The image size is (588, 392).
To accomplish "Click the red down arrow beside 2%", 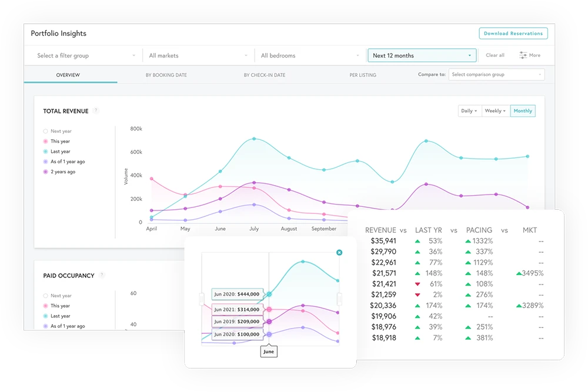I will click(x=417, y=295).
